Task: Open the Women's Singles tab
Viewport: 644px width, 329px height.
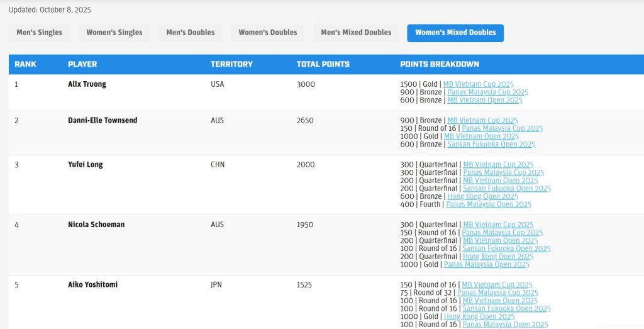Action: [114, 33]
